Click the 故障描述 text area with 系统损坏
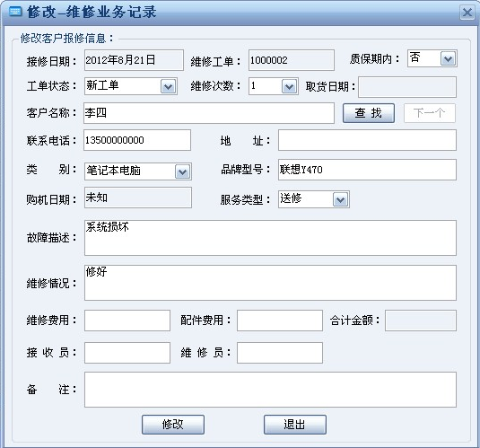480x448 pixels. tap(270, 238)
